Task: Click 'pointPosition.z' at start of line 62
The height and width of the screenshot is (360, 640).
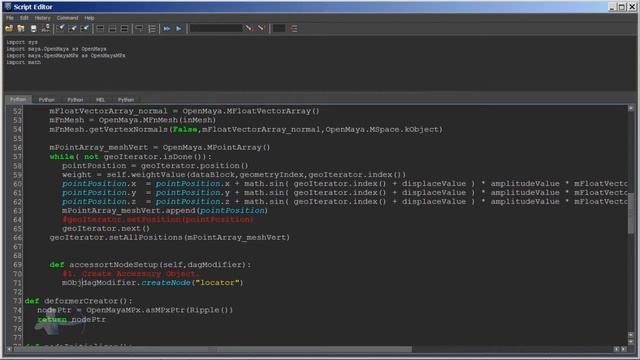Action: click(99, 202)
